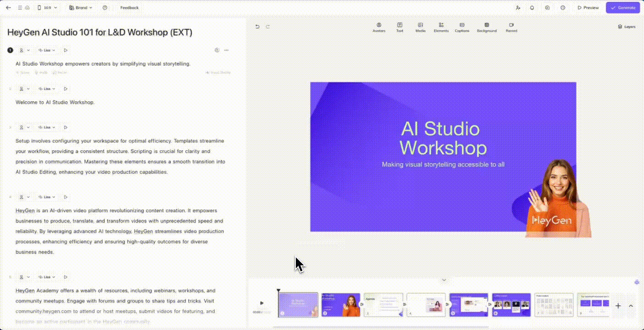644x330 pixels.
Task: Open more options for scene 1
Action: (226, 50)
